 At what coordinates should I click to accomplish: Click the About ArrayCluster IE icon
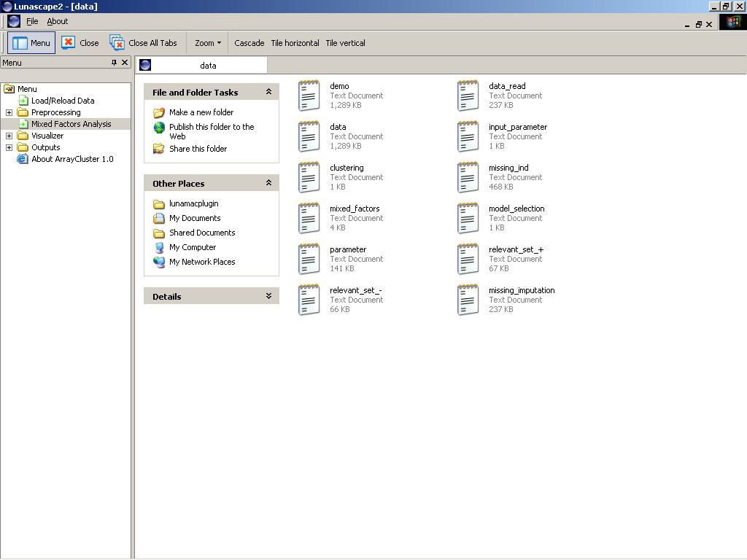pos(23,159)
